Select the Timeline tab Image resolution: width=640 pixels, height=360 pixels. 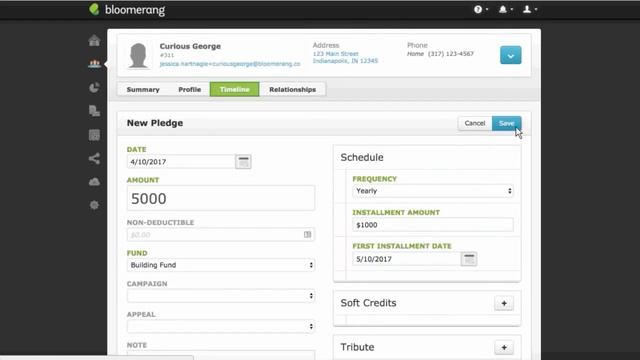tap(234, 89)
